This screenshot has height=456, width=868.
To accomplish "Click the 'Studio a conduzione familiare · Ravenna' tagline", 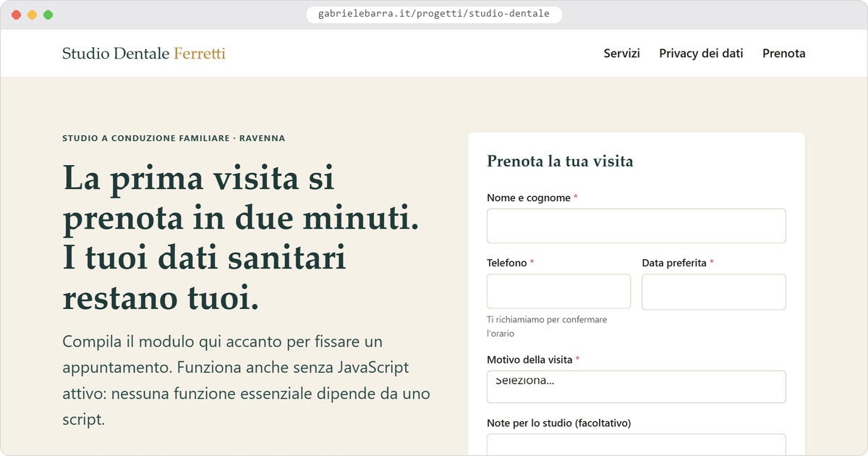I will 174,138.
